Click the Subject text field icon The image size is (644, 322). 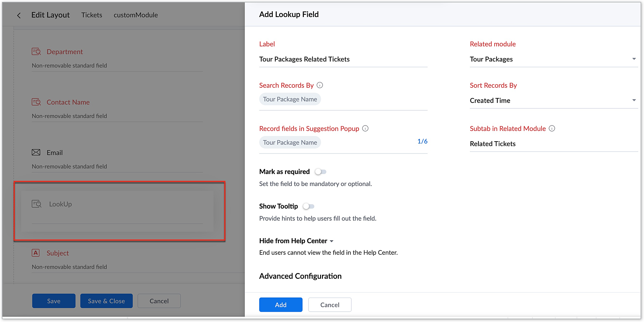[x=36, y=253]
